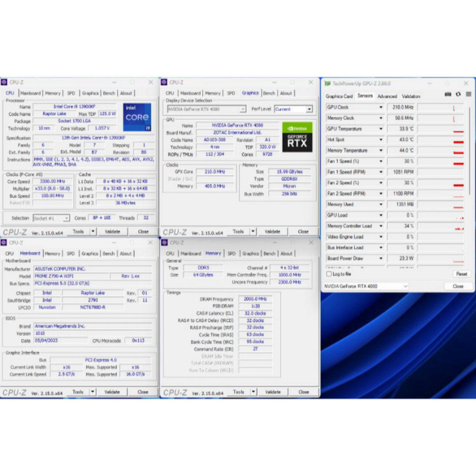Click the 15.99 GBytes memory size value
This screenshot has height=476, width=476.
point(290,172)
